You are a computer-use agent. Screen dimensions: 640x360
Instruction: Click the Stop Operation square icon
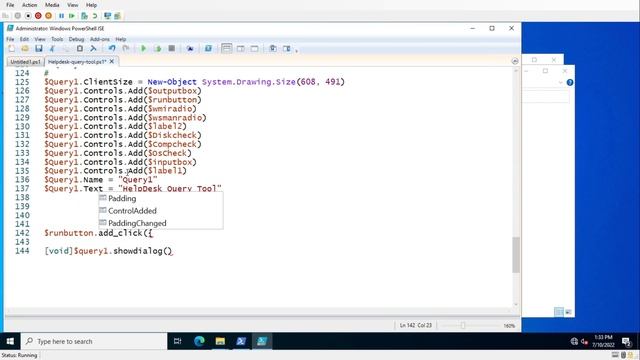(x=171, y=49)
